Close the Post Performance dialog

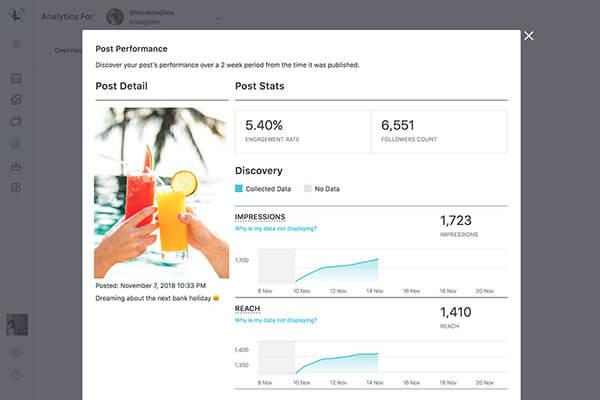tap(529, 36)
